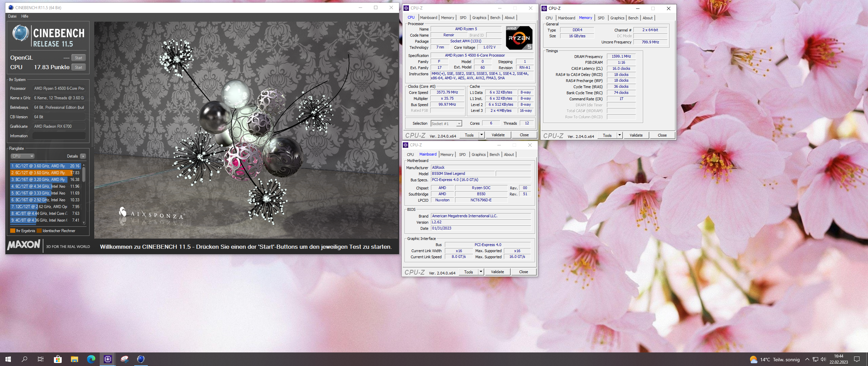Select ranking row 7 with score 7.95
This screenshot has height=366, width=868.
[45, 207]
